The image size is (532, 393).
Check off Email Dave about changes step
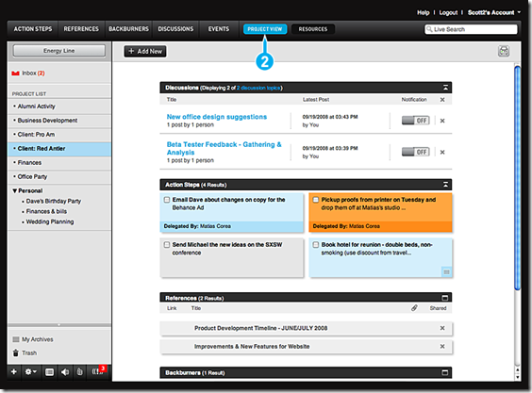coord(167,200)
